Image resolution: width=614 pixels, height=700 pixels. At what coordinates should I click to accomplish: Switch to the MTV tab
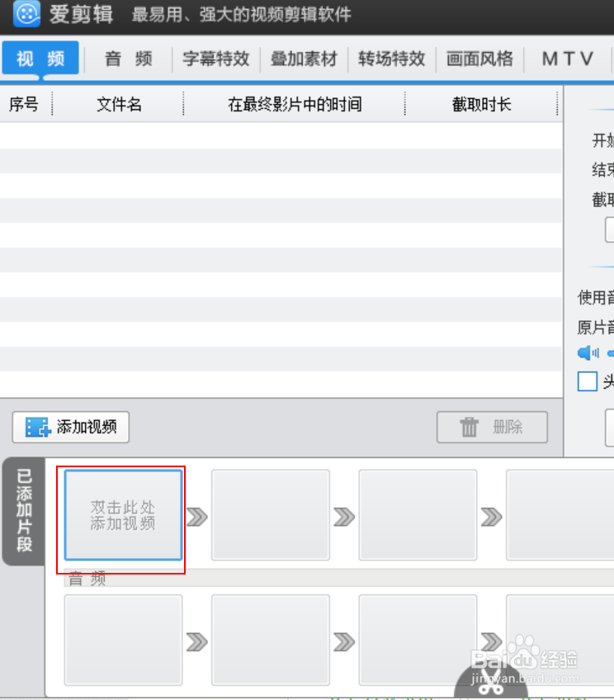(x=568, y=59)
